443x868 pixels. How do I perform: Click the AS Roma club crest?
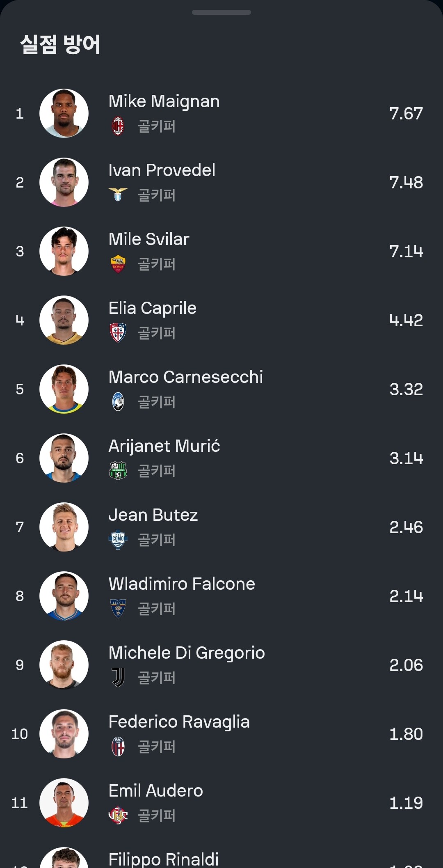pyautogui.click(x=118, y=264)
